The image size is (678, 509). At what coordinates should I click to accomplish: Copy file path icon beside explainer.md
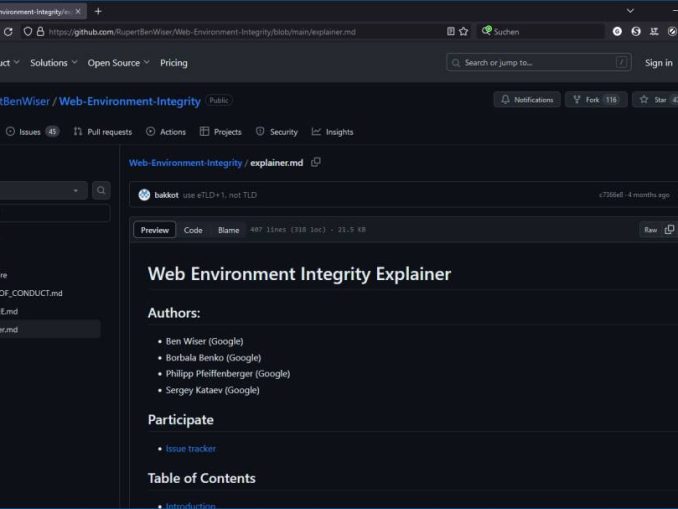tap(316, 162)
